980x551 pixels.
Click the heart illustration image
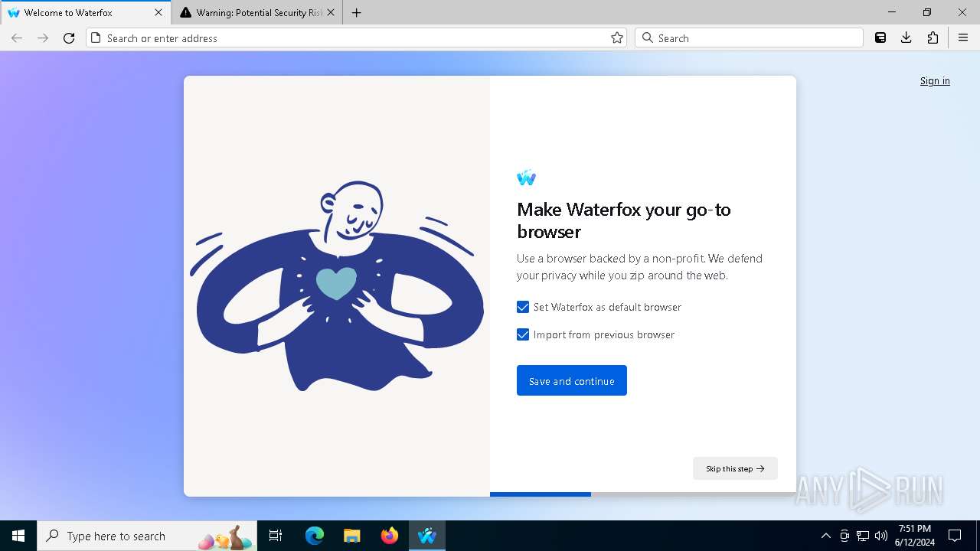pos(337,286)
